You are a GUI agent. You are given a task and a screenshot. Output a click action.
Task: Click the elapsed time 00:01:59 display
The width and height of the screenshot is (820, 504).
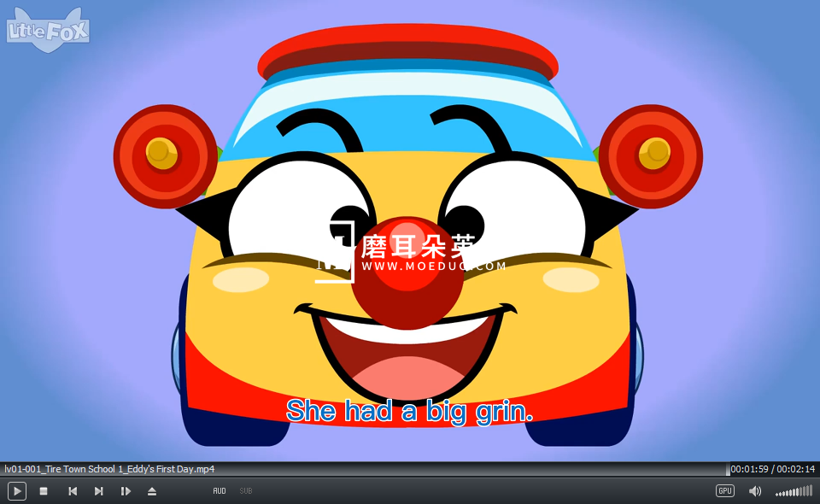coord(752,468)
